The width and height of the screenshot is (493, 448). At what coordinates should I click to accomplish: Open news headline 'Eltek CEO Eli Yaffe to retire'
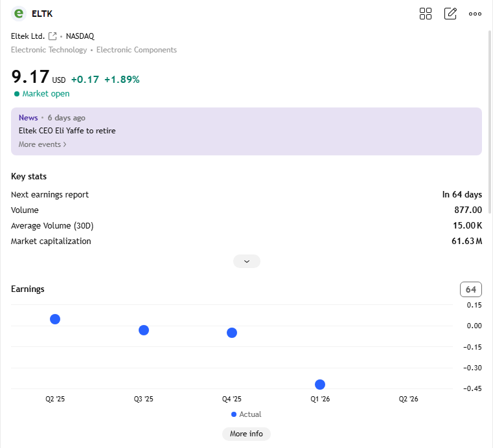tap(67, 131)
